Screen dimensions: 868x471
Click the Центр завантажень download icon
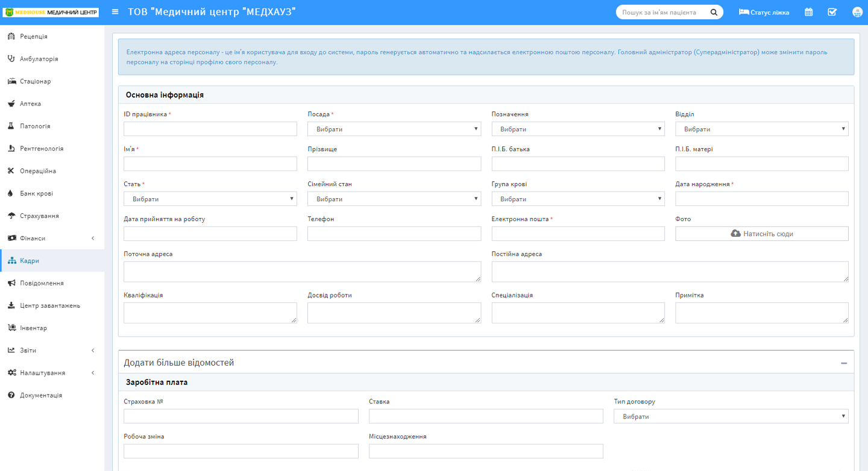pos(11,305)
